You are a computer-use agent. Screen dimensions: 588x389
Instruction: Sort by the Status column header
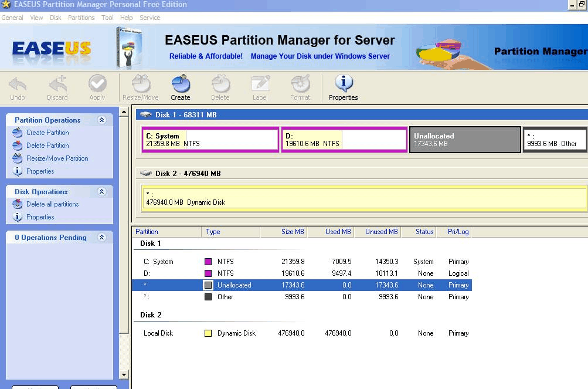coord(419,232)
